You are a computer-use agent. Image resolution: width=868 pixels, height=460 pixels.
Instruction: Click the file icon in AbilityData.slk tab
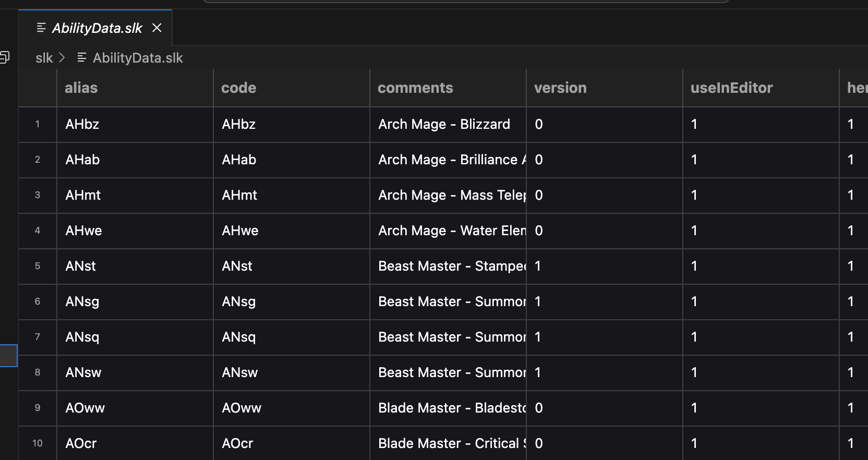click(41, 28)
